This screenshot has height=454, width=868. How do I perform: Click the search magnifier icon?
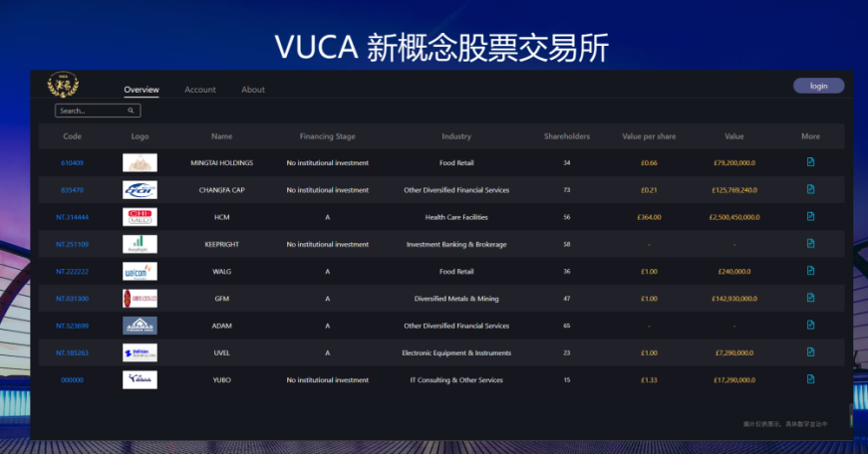pos(131,111)
